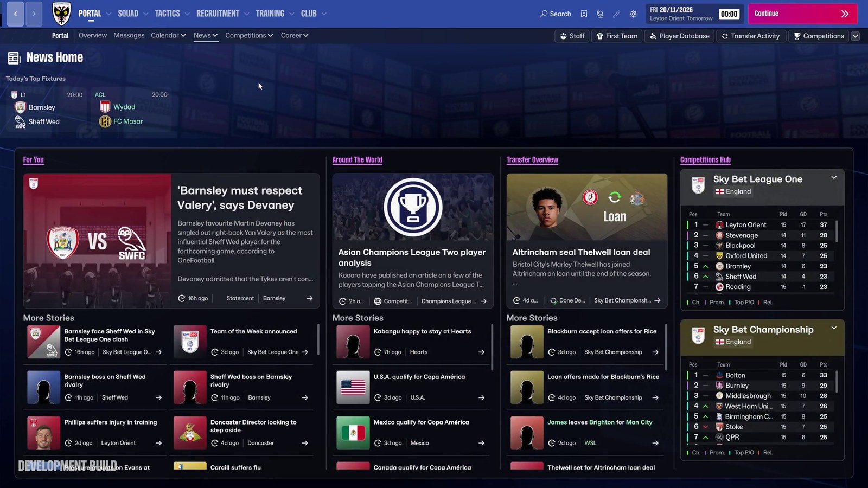Switch to the Overview tab
Viewport: 868px width, 488px height.
tap(93, 35)
